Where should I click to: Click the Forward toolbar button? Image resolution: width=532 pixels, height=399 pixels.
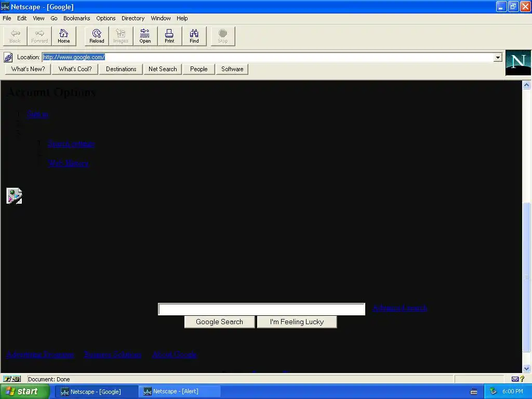click(x=39, y=36)
